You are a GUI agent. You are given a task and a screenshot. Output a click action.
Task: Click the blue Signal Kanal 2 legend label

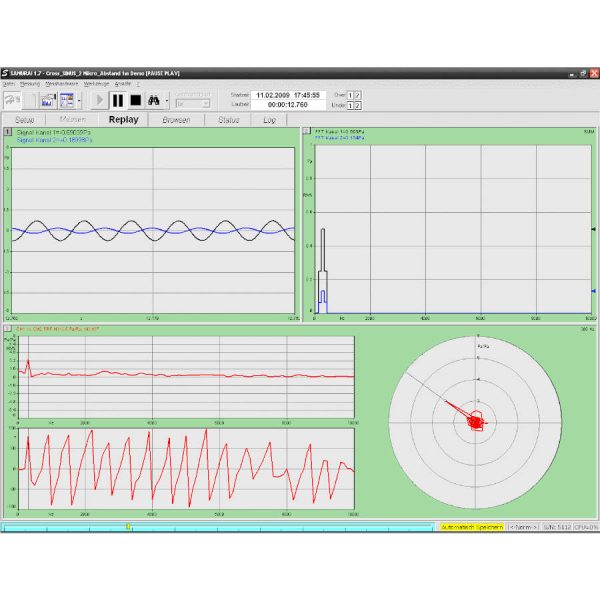click(54, 140)
